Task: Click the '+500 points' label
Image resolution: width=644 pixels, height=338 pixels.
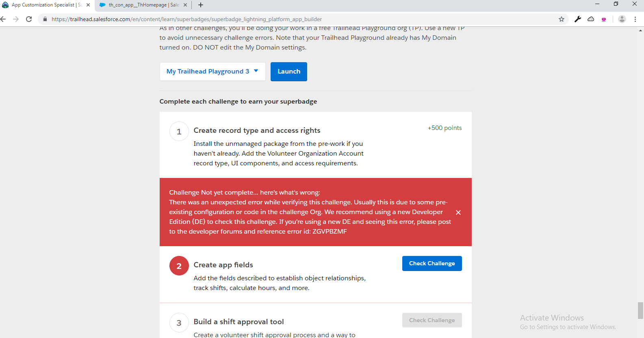Action: click(x=445, y=128)
